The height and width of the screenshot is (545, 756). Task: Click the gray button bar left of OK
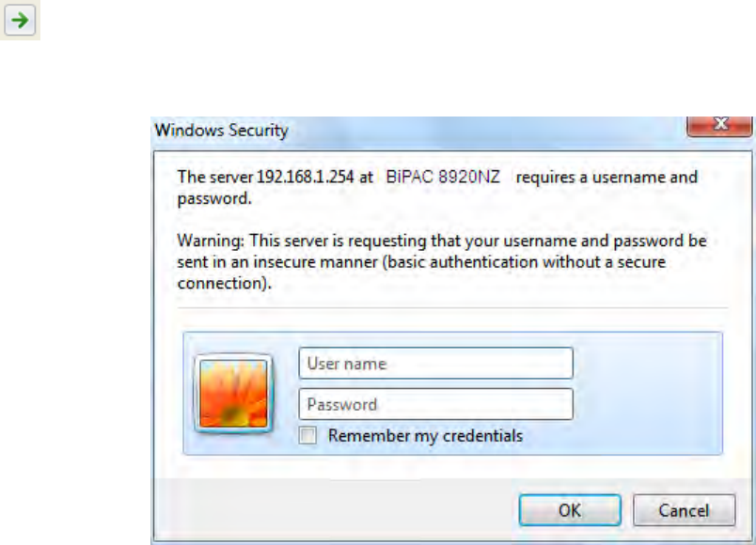pyautogui.click(x=336, y=508)
